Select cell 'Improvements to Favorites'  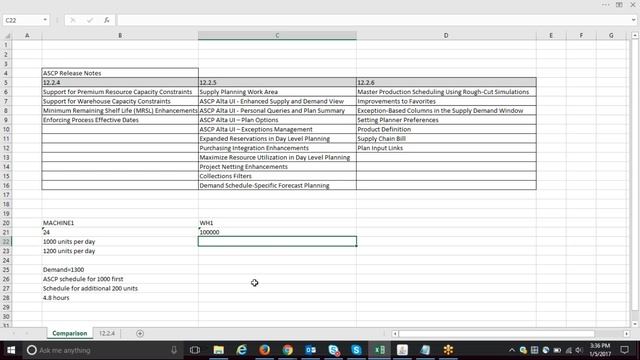446,101
